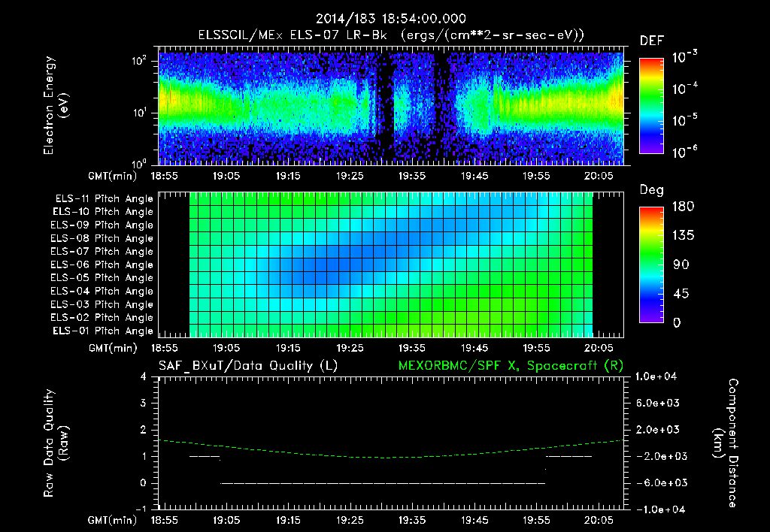770x532 pixels.
Task: Pick the 'ELS-08 Pitch Angle' row label
Action: click(x=102, y=238)
